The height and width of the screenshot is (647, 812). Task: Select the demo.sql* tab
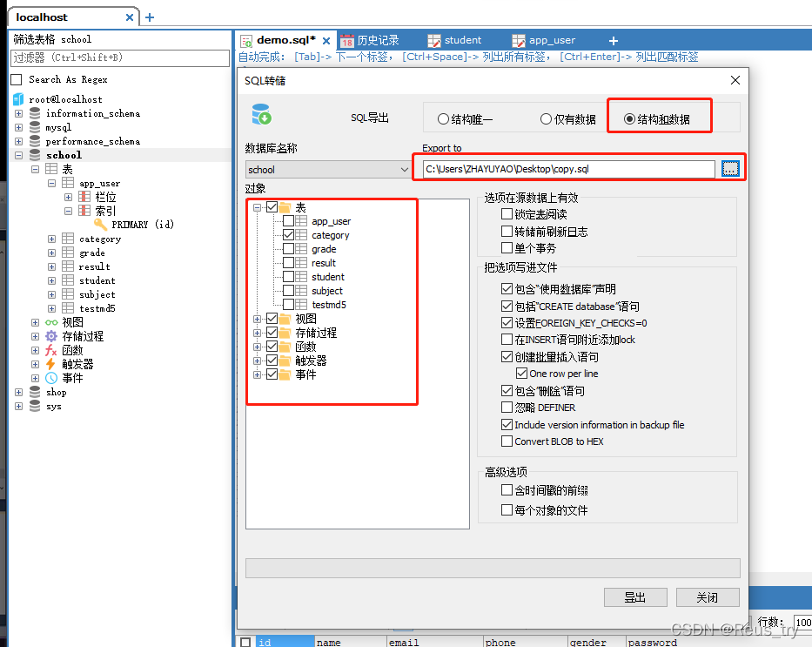point(285,40)
